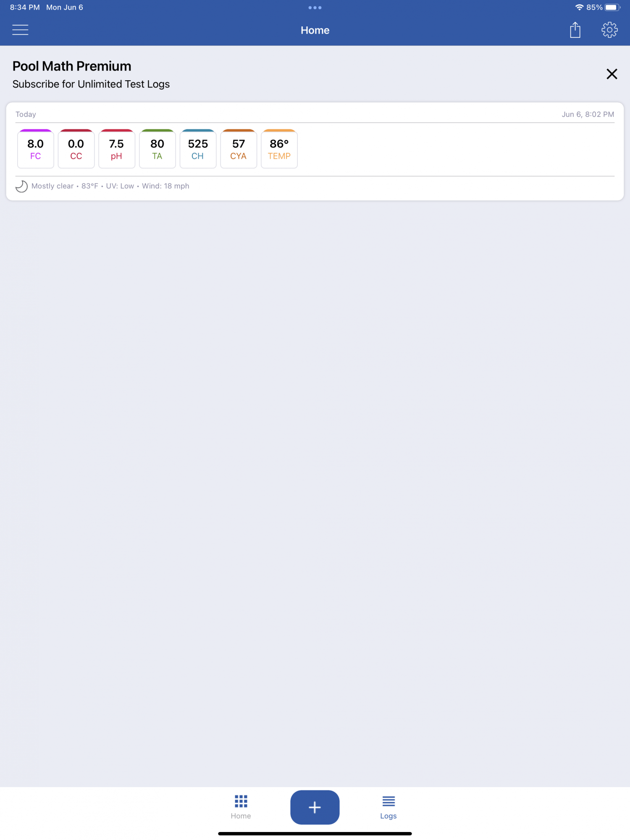Open the settings gear
The image size is (630, 840).
[609, 30]
